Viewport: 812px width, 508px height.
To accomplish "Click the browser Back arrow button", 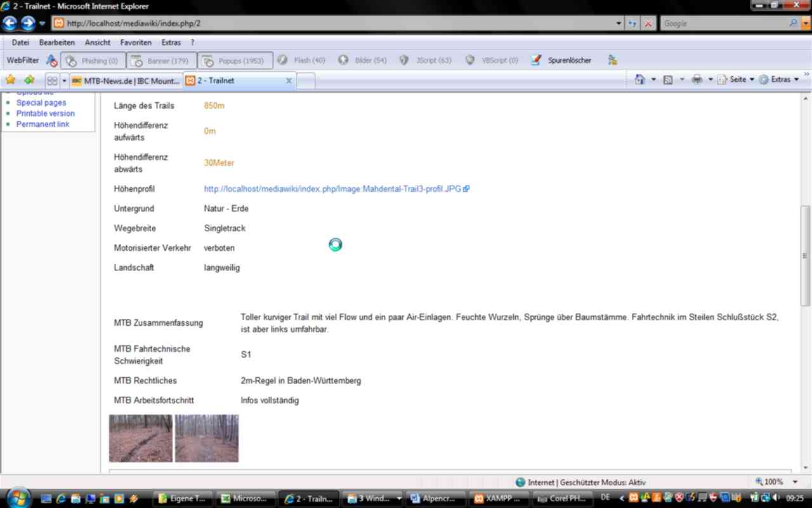I will pyautogui.click(x=10, y=23).
